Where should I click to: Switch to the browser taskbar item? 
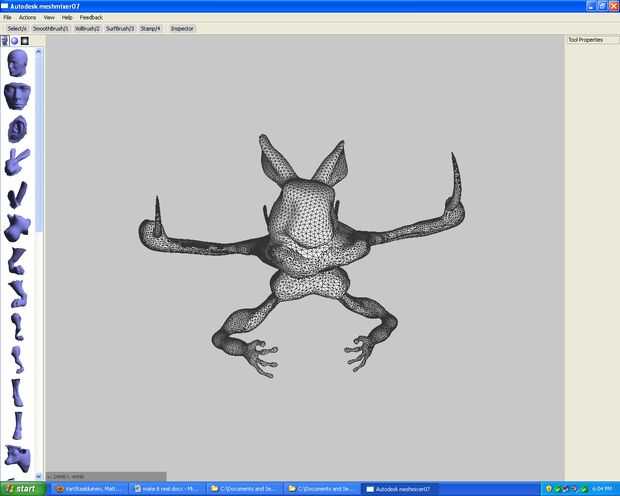point(89,489)
